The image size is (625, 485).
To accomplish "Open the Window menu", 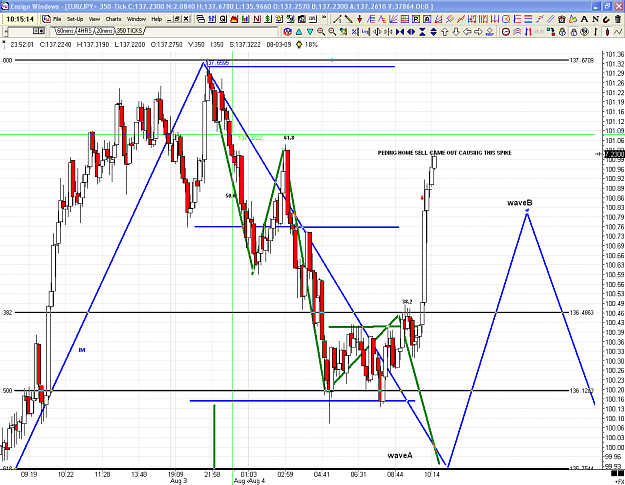I will click(136, 19).
